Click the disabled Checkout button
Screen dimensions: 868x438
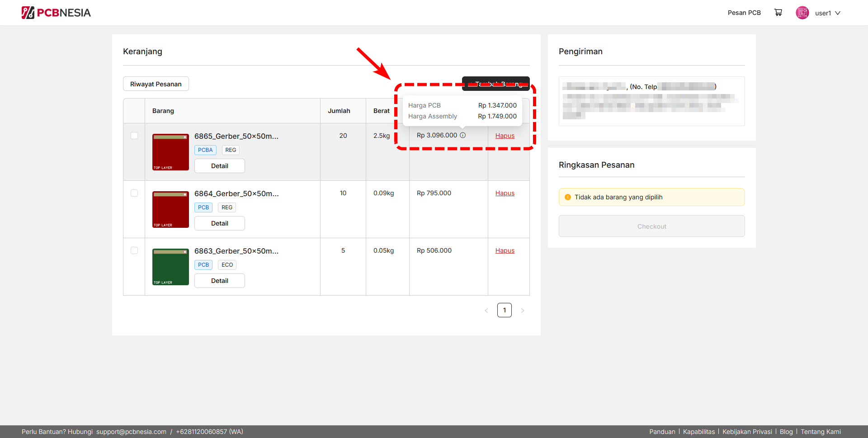(652, 226)
